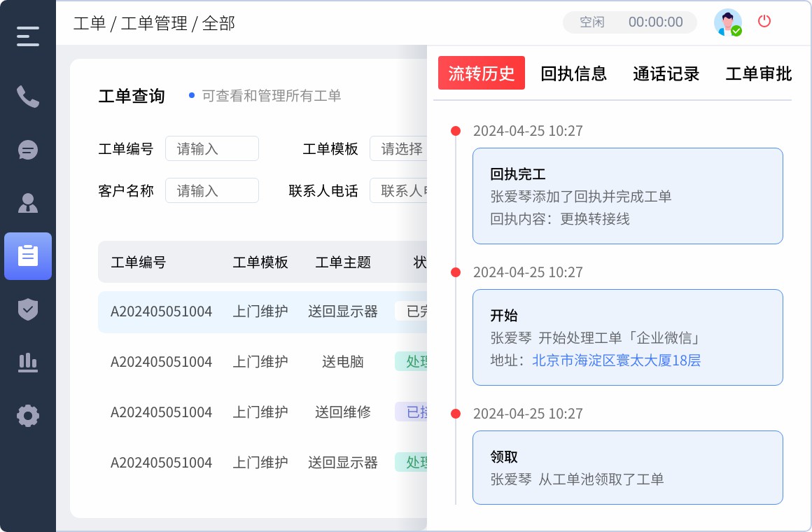Screen dimensions: 812x532
Task: Click the active work order clipboard icon
Action: point(28,256)
